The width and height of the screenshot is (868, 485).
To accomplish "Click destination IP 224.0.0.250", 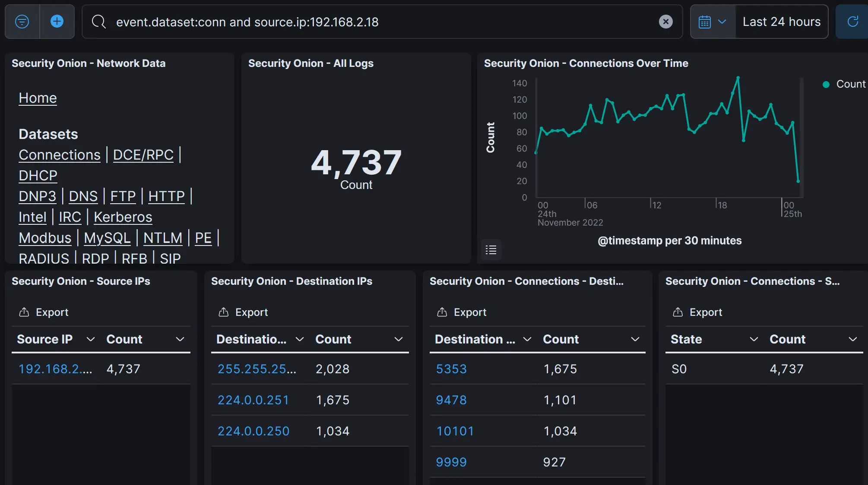I will (x=253, y=431).
